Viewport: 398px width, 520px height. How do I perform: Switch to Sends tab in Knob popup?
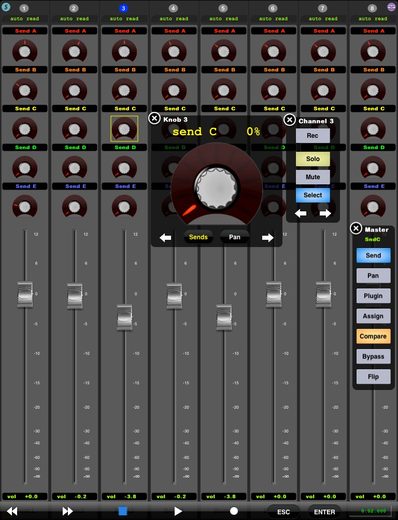click(198, 237)
